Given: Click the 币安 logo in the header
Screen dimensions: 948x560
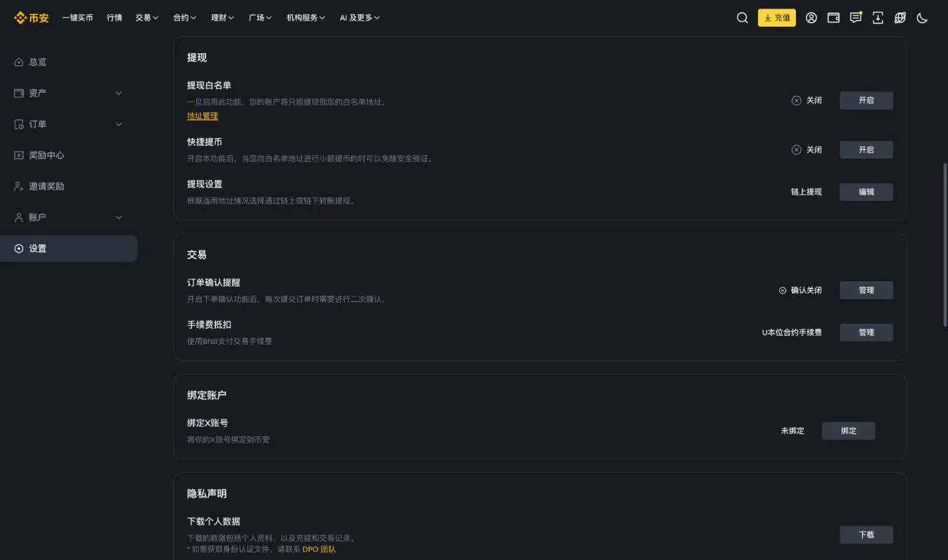Looking at the screenshot, I should click(31, 18).
